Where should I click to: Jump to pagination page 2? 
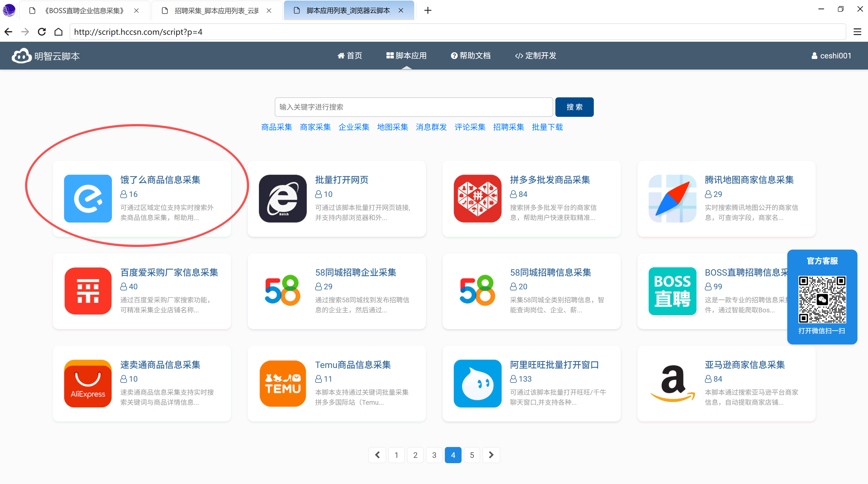[x=415, y=455]
